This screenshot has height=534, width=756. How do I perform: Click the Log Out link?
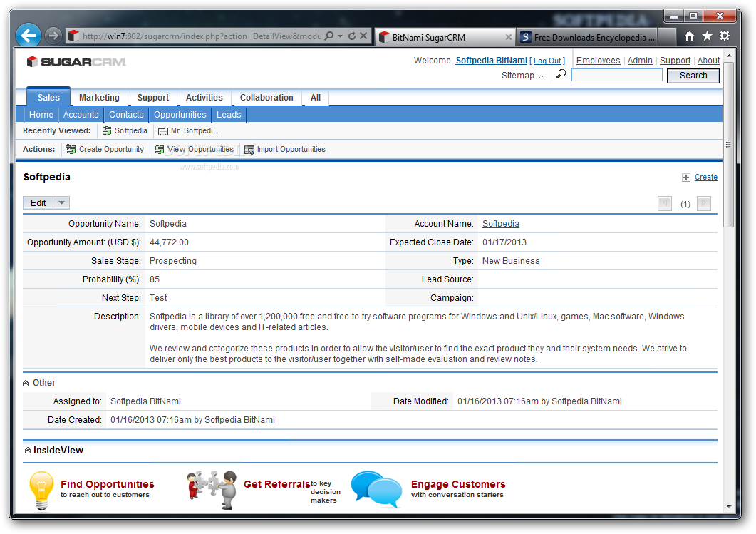point(547,61)
